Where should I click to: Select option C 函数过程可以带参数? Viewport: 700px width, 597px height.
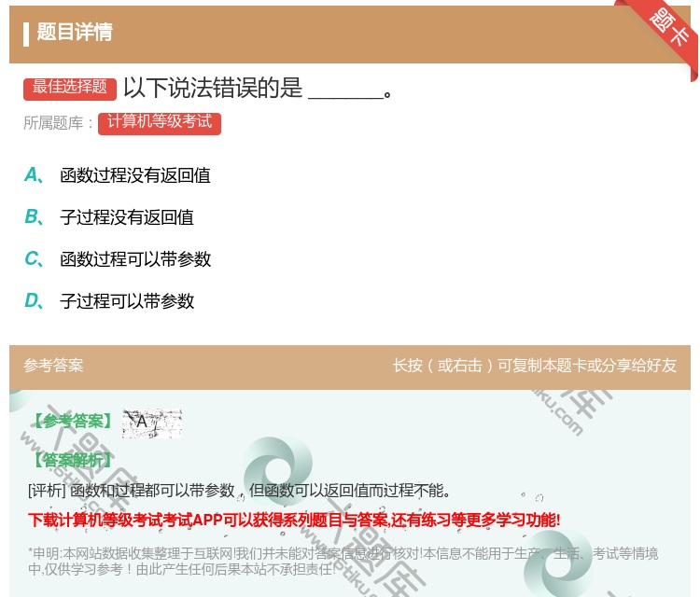(118, 258)
